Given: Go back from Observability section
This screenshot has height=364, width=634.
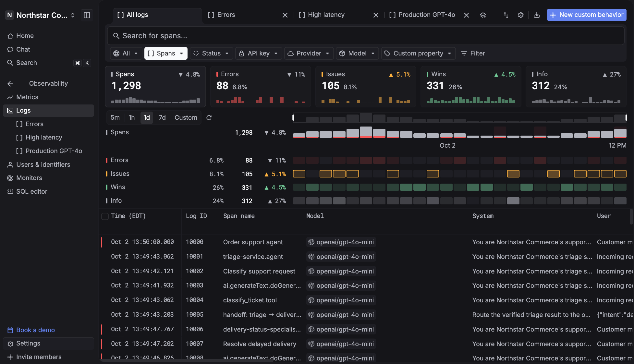Looking at the screenshot, I should click(10, 84).
